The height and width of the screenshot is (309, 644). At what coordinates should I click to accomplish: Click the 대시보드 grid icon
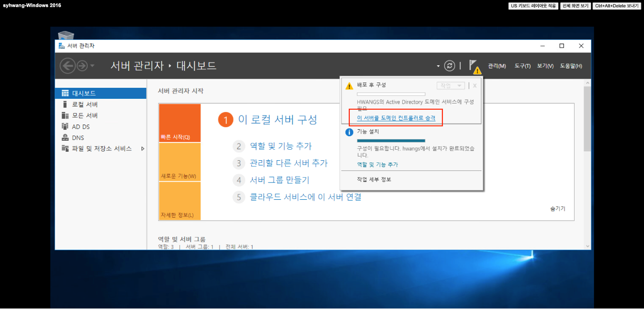(x=65, y=93)
